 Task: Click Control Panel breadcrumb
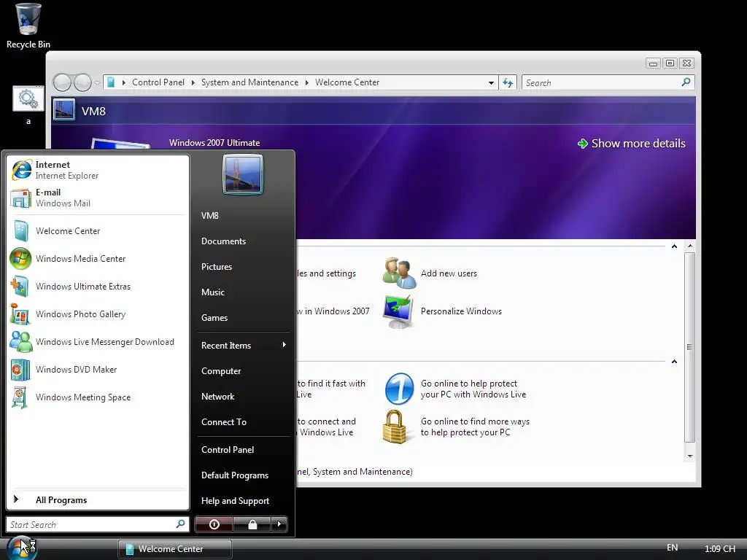[x=158, y=82]
